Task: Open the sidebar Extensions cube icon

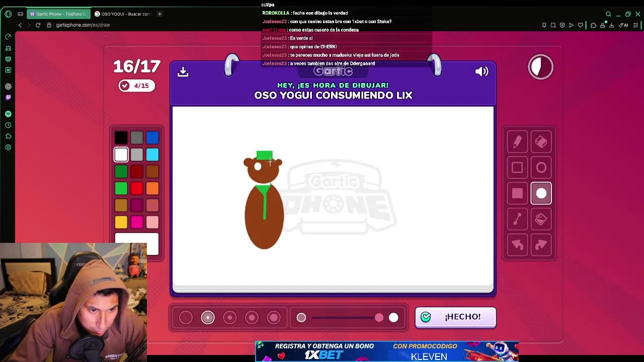Action: coord(8,136)
